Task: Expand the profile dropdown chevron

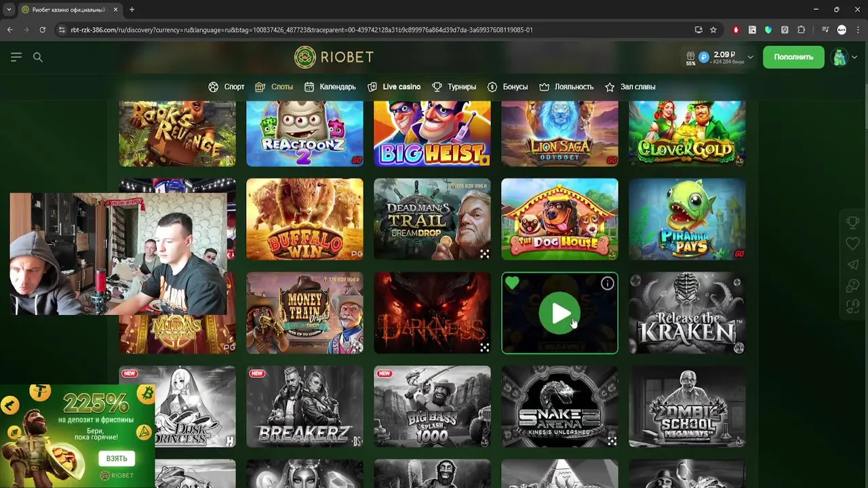Action: [854, 58]
